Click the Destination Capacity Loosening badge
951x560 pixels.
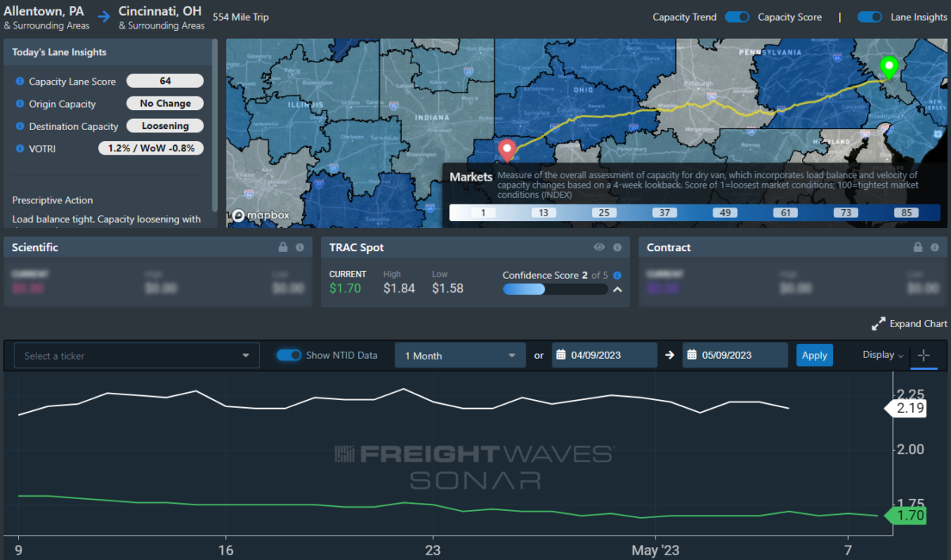click(165, 126)
